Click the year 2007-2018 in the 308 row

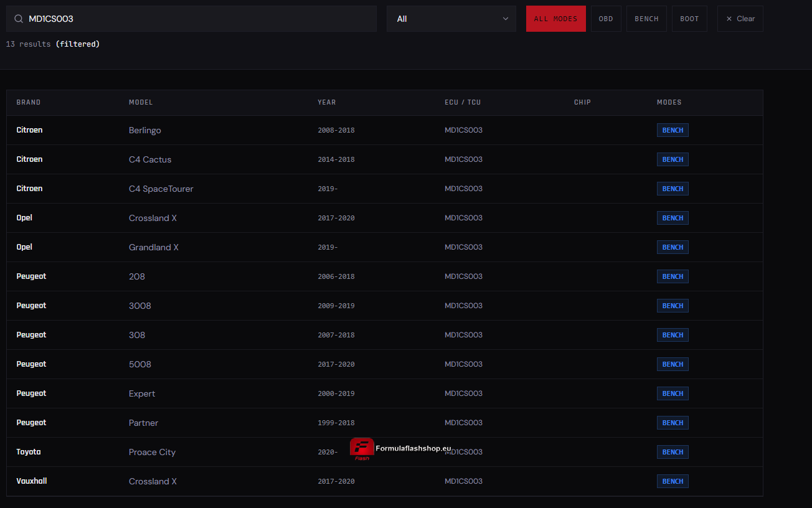pyautogui.click(x=336, y=335)
